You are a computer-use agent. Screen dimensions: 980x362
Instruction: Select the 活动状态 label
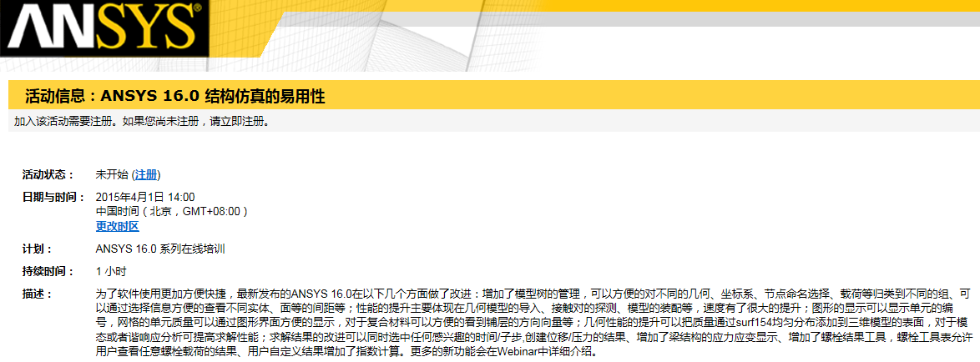click(48, 174)
